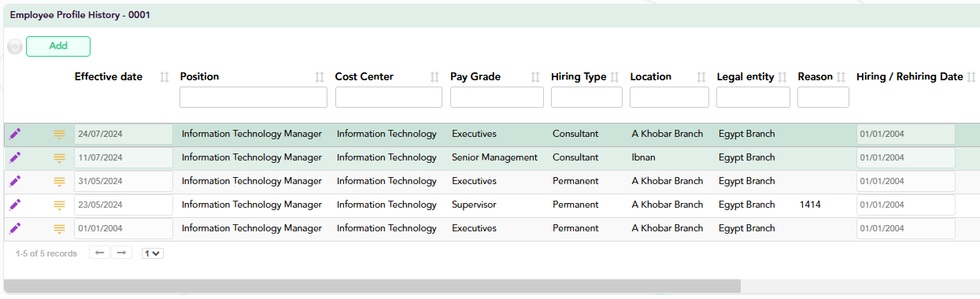Viewport: 980px width, 299px height.
Task: Select A Khobar Branch in 23/05/2024 row
Action: tap(668, 205)
